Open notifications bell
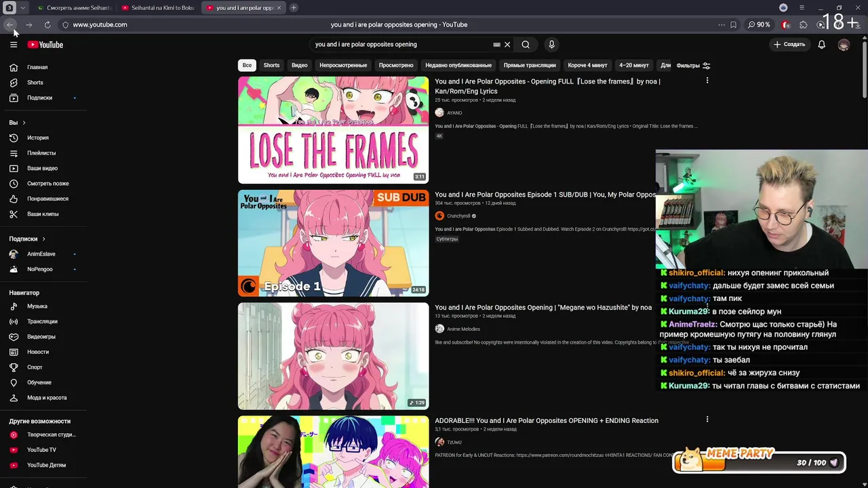 821,45
